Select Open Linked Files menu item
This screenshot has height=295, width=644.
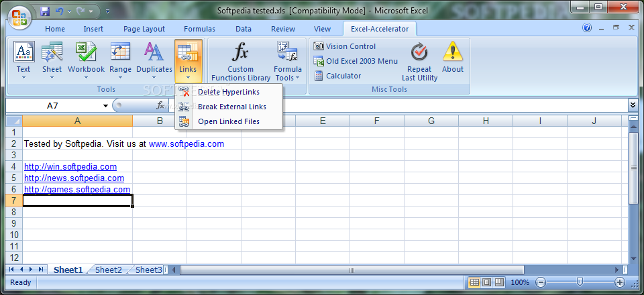pos(229,121)
